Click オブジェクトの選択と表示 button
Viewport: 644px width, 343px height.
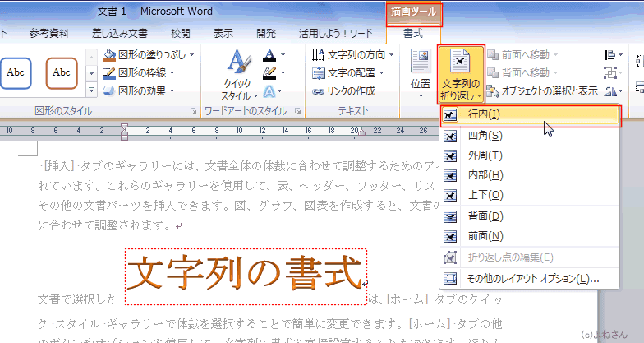tap(542, 90)
